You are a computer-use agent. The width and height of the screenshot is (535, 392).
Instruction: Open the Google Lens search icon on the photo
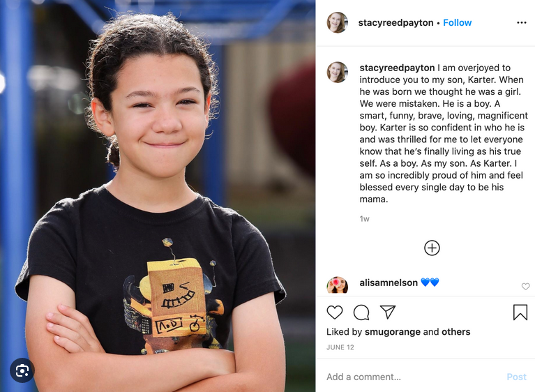[x=22, y=370]
